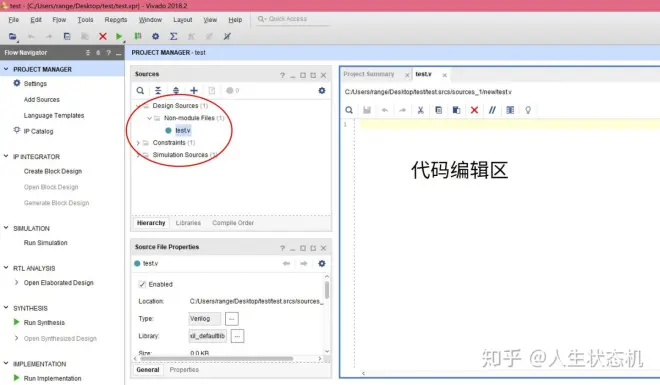Collapse all items in Sources panel

pyautogui.click(x=158, y=90)
